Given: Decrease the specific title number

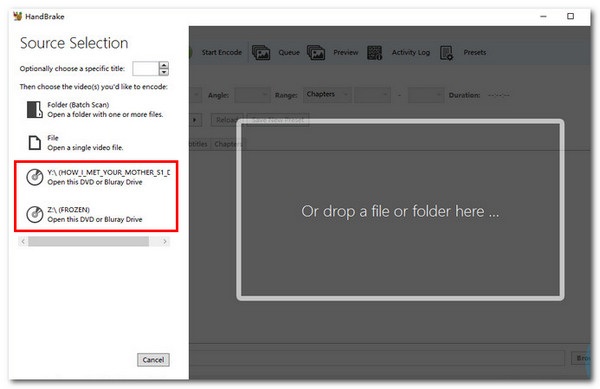Looking at the screenshot, I should 164,72.
